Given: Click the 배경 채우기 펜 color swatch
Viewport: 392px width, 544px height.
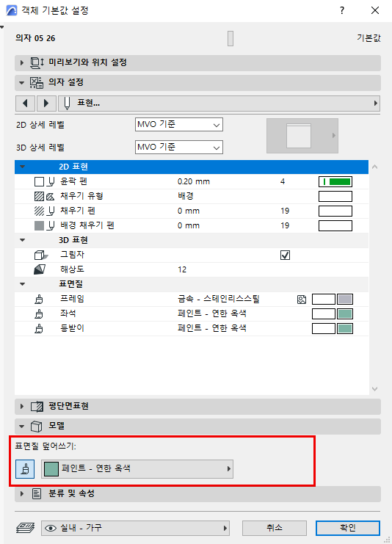Looking at the screenshot, I should (335, 225).
